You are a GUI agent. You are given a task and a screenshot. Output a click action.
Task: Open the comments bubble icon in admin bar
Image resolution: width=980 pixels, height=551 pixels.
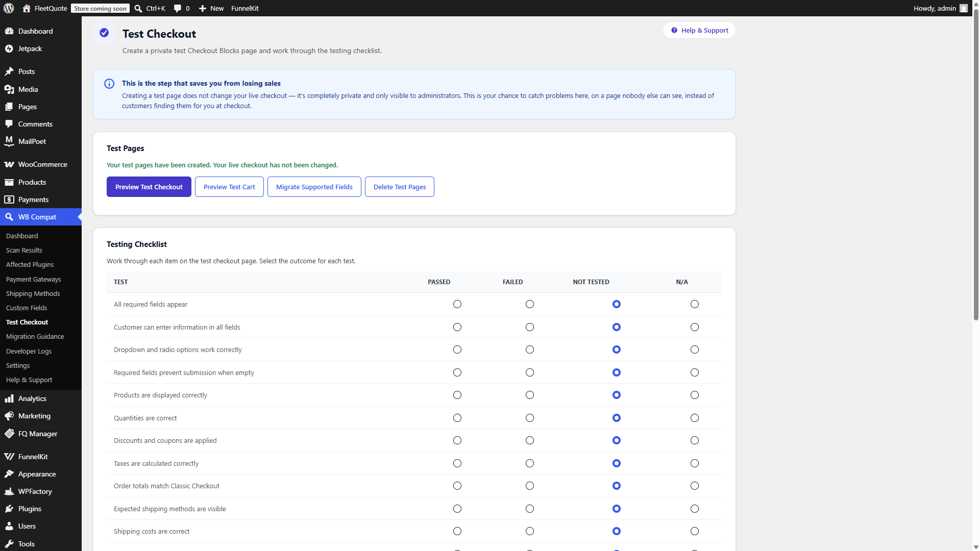click(177, 8)
